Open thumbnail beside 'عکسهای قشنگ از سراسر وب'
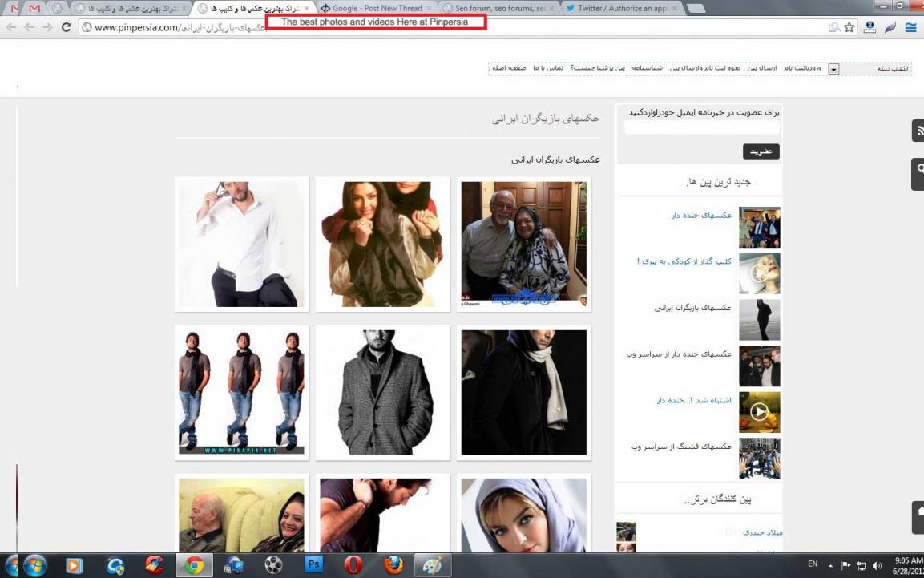Screen dimensions: 924x578 pyautogui.click(x=760, y=459)
